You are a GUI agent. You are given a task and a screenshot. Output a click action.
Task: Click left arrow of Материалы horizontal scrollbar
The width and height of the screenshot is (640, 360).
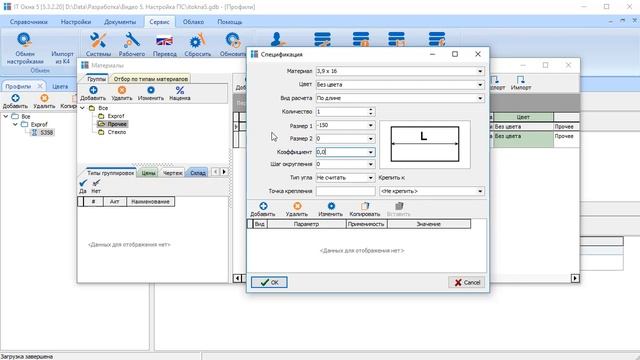coord(237,278)
